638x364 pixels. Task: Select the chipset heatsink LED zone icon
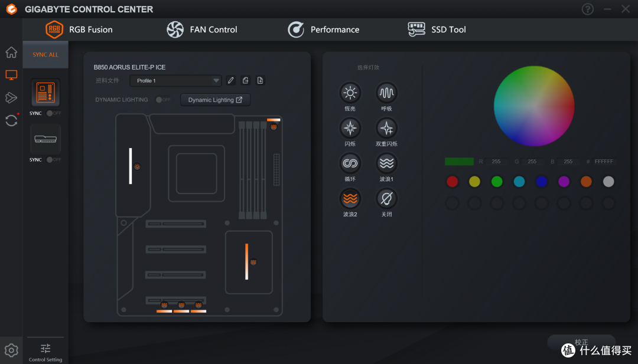pyautogui.click(x=253, y=262)
